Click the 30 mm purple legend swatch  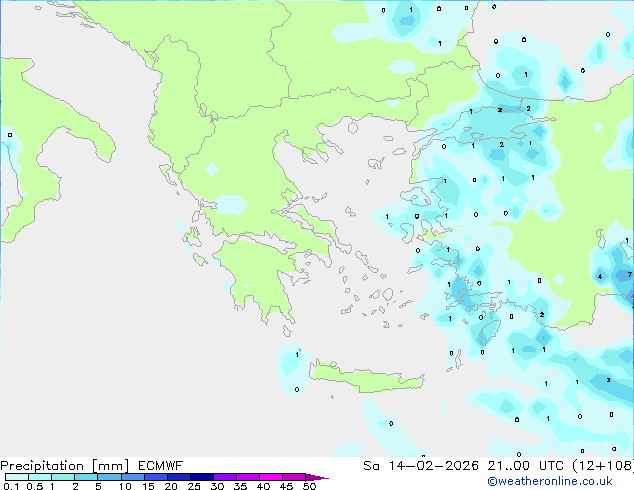225,477
